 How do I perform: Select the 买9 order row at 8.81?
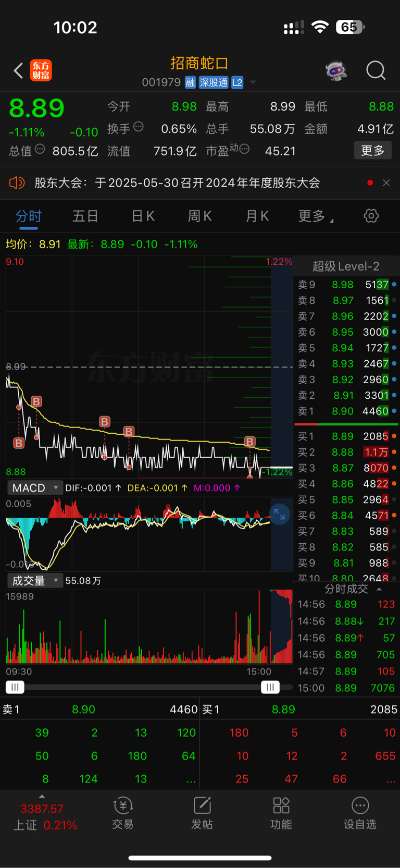tap(346, 563)
